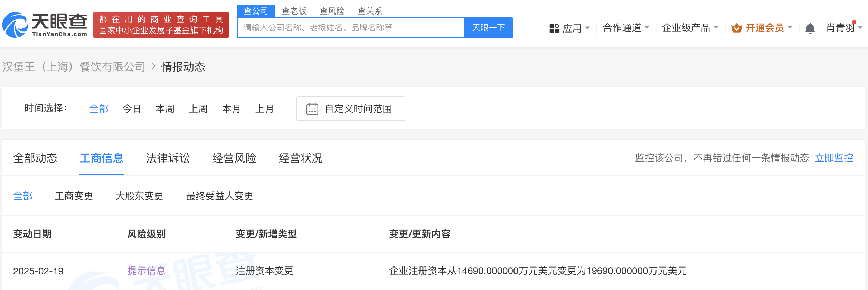Filter by 今日

pos(132,109)
